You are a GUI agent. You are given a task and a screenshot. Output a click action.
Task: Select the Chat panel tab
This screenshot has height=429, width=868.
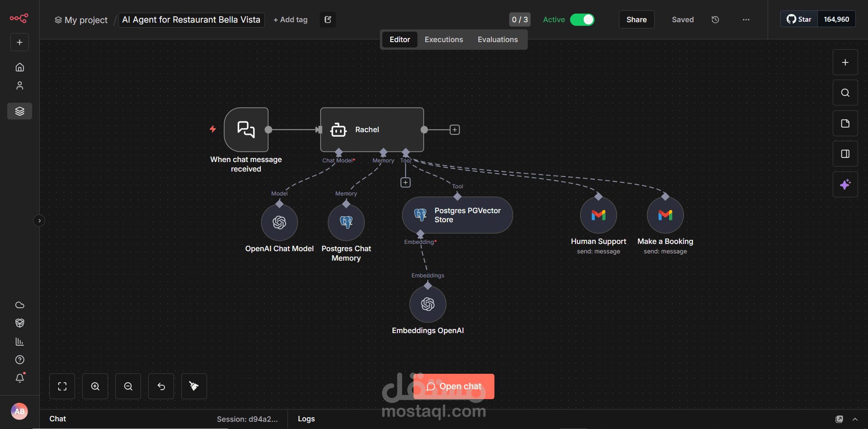57,419
